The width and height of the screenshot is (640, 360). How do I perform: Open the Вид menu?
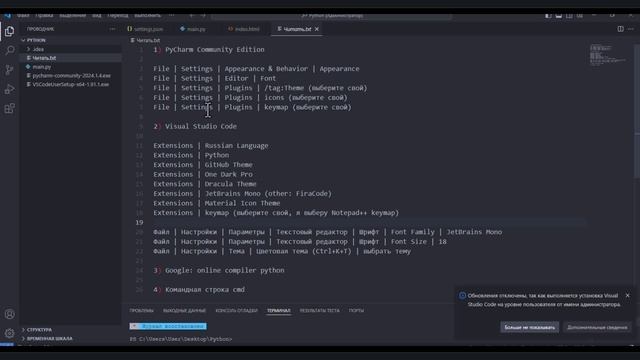click(97, 16)
